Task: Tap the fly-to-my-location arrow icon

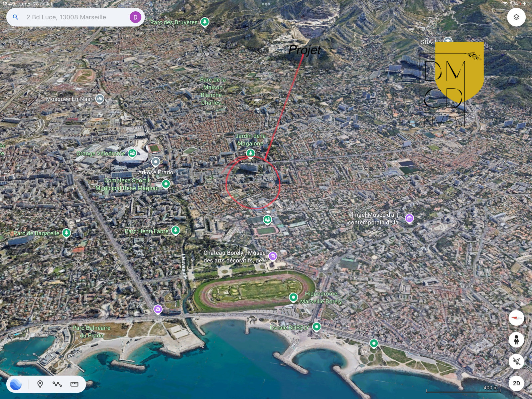Action: tap(516, 361)
